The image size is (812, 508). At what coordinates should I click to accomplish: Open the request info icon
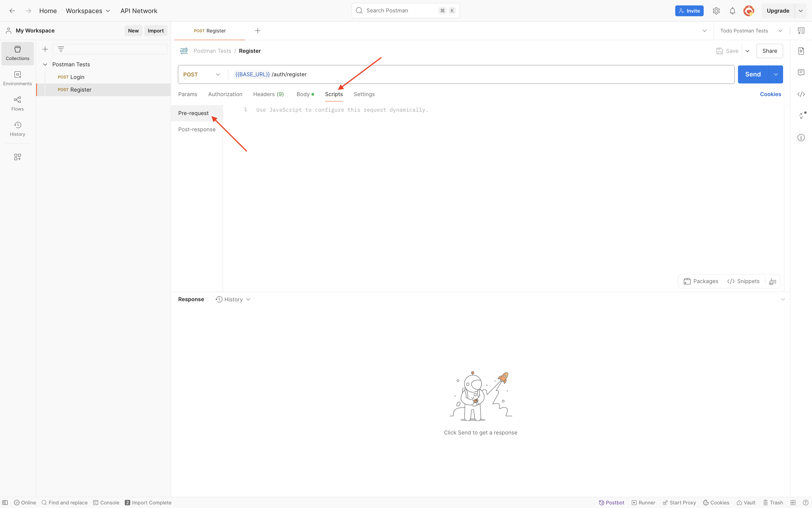801,137
